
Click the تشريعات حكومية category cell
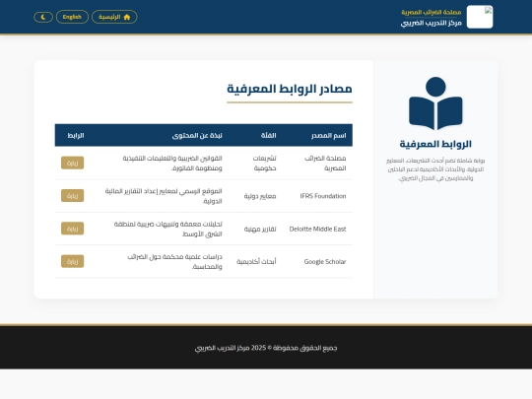(x=265, y=164)
